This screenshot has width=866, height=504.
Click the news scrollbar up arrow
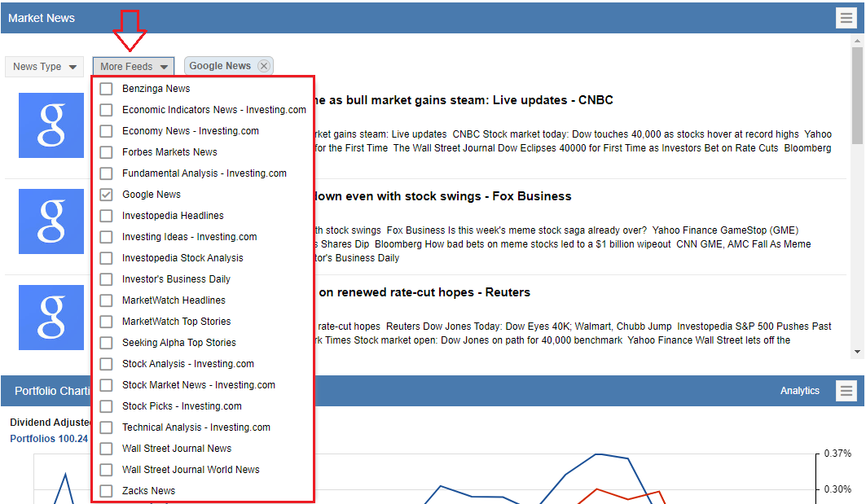click(857, 40)
